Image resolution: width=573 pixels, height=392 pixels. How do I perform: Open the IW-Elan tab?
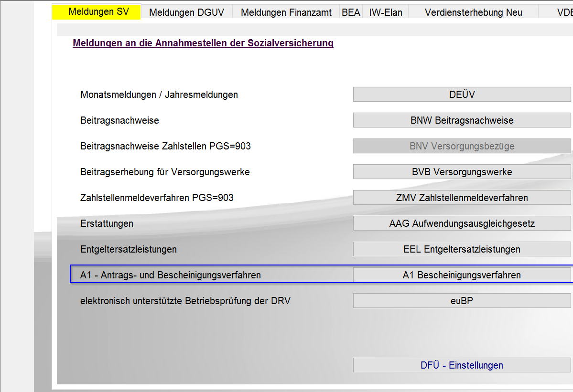click(385, 12)
